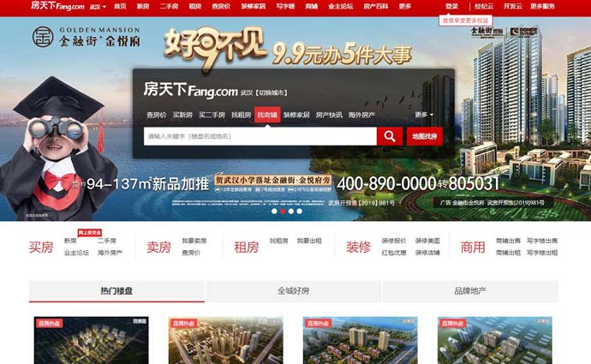Click the large 租房 category heading
The width and height of the screenshot is (591, 364).
(x=247, y=248)
